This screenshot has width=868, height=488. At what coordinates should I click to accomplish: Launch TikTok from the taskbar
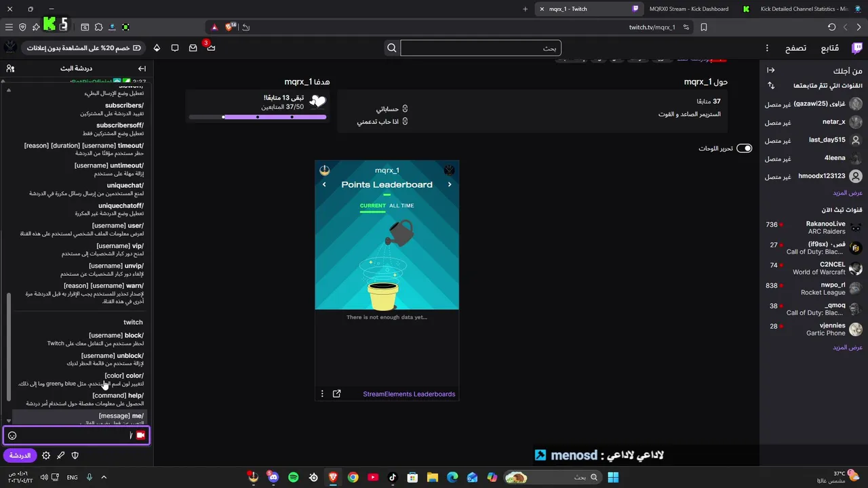pyautogui.click(x=393, y=477)
